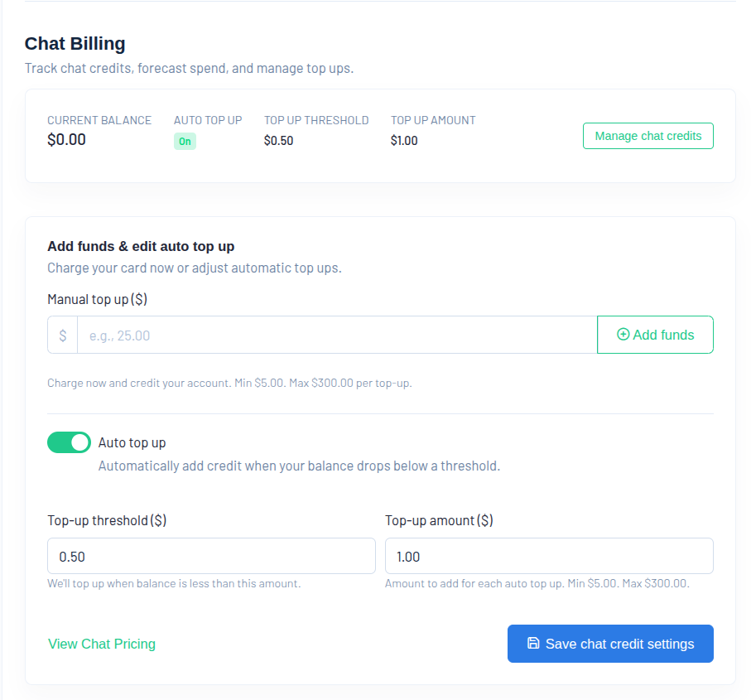Click the green On status badge
This screenshot has height=700, width=751.
[185, 142]
